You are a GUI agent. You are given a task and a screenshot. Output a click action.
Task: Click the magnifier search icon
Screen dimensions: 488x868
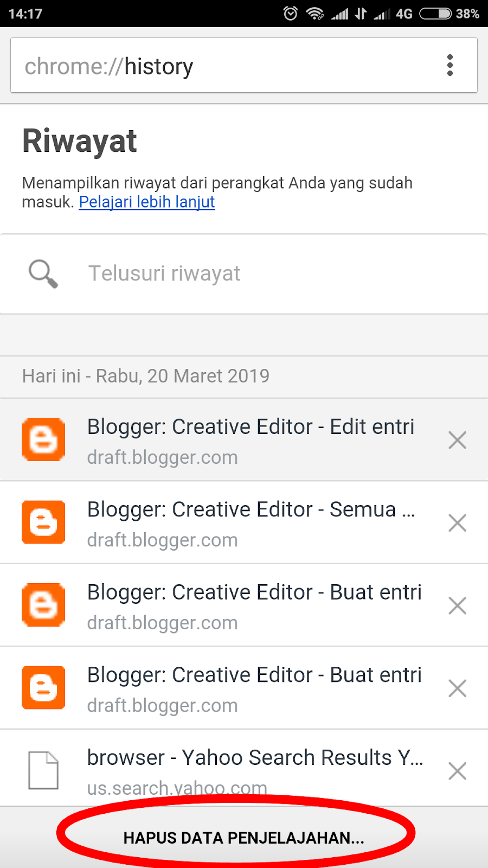43,274
